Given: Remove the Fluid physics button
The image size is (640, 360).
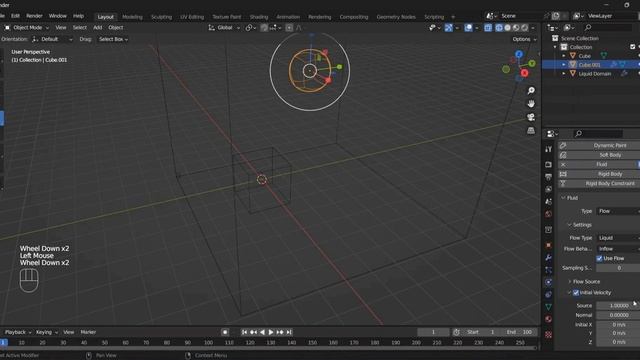Looking at the screenshot, I should pos(599,164).
